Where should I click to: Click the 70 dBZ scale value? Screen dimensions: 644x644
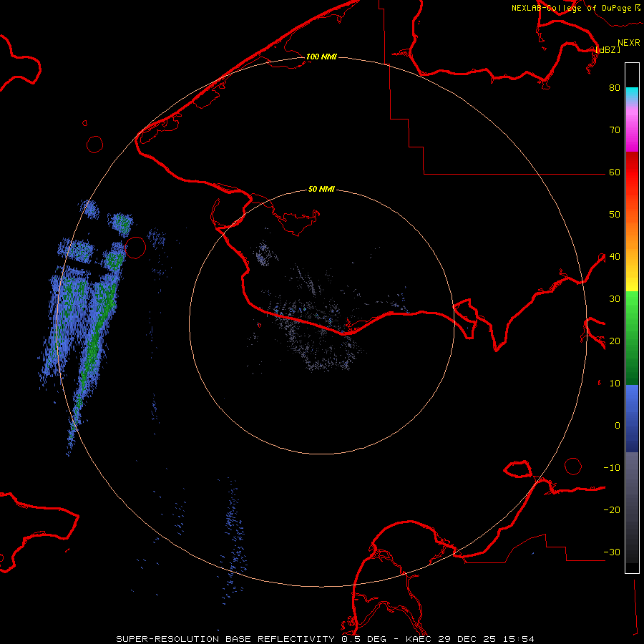coord(615,130)
